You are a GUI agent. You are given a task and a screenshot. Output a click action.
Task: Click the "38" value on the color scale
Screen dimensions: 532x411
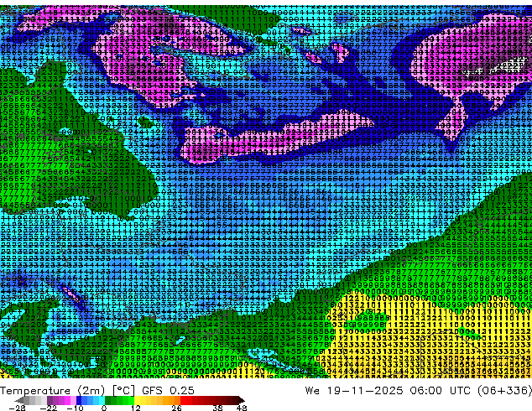218,408
